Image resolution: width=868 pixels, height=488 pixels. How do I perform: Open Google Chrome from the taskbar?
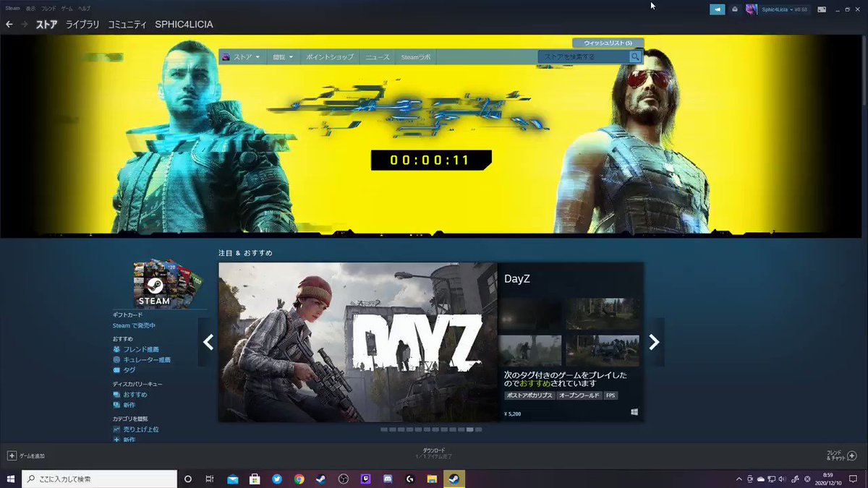[x=299, y=479]
